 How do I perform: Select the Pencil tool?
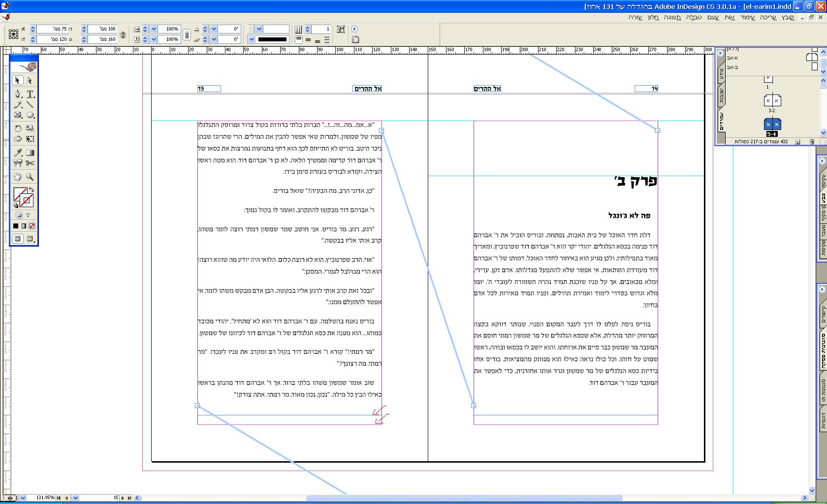[x=18, y=104]
